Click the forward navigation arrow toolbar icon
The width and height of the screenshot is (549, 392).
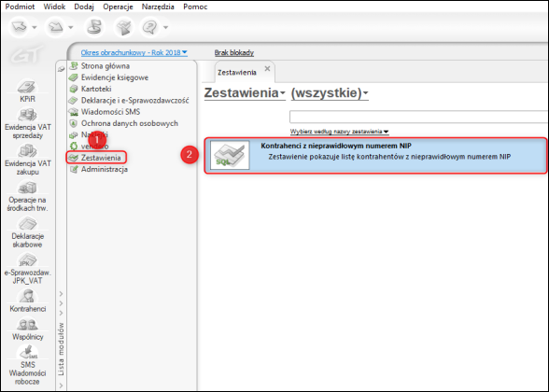56,27
